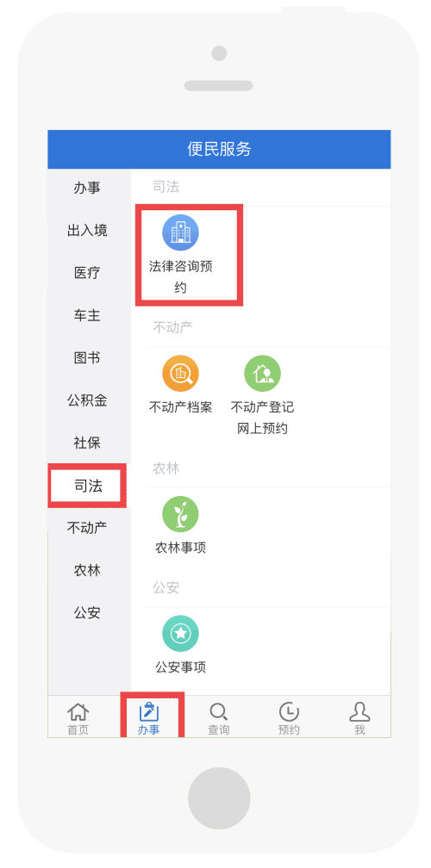The image size is (431, 868).
Task: Open the 法律咨询预约 building icon
Action: (x=180, y=233)
